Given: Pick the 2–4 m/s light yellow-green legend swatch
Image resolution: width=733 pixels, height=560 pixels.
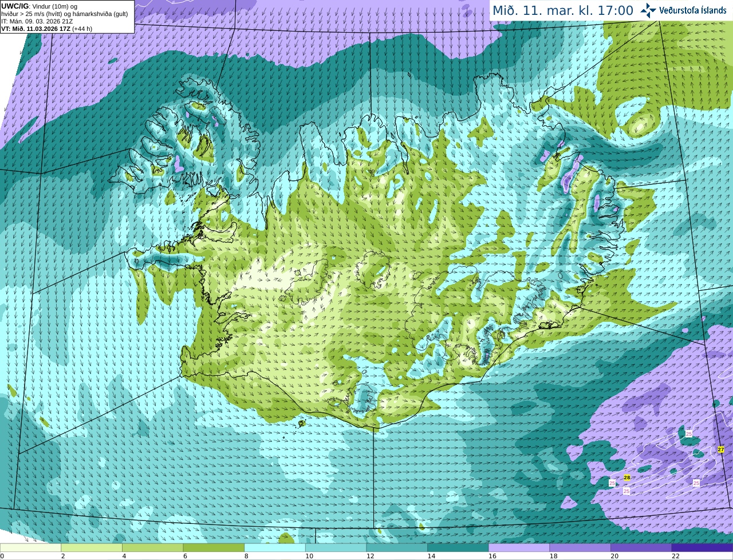Looking at the screenshot, I should point(92,548).
